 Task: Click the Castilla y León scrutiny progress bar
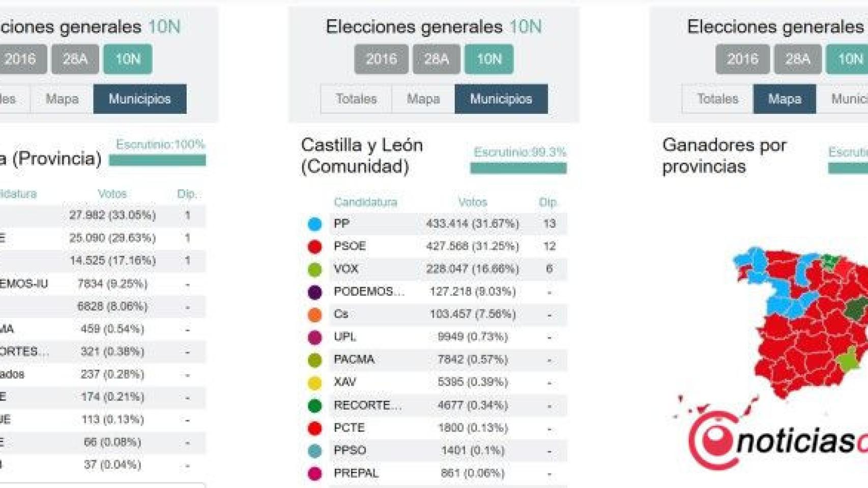[x=518, y=168]
